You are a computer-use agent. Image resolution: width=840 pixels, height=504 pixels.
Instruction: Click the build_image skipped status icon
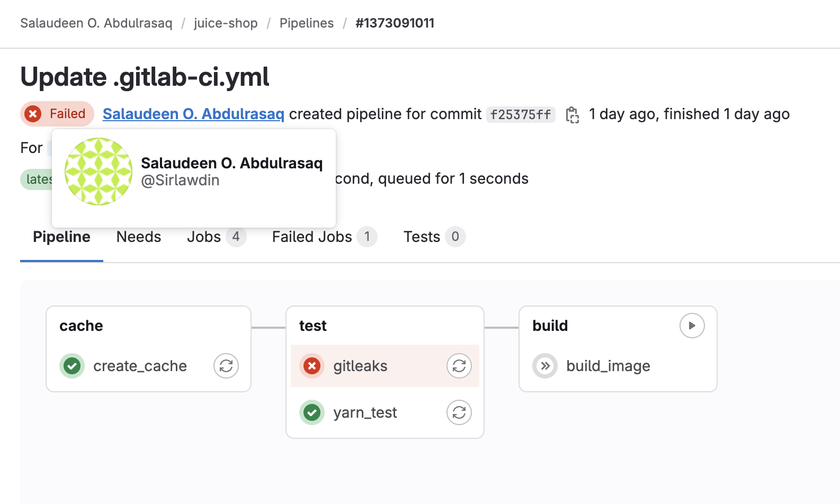(x=545, y=366)
